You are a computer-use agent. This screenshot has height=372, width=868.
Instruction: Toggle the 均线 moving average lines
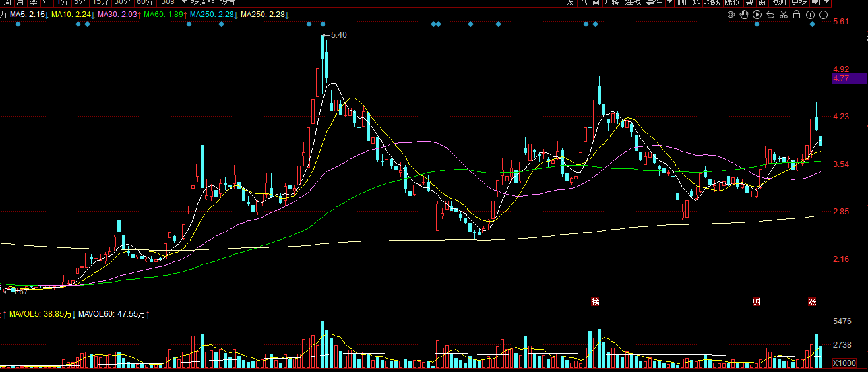click(712, 3)
